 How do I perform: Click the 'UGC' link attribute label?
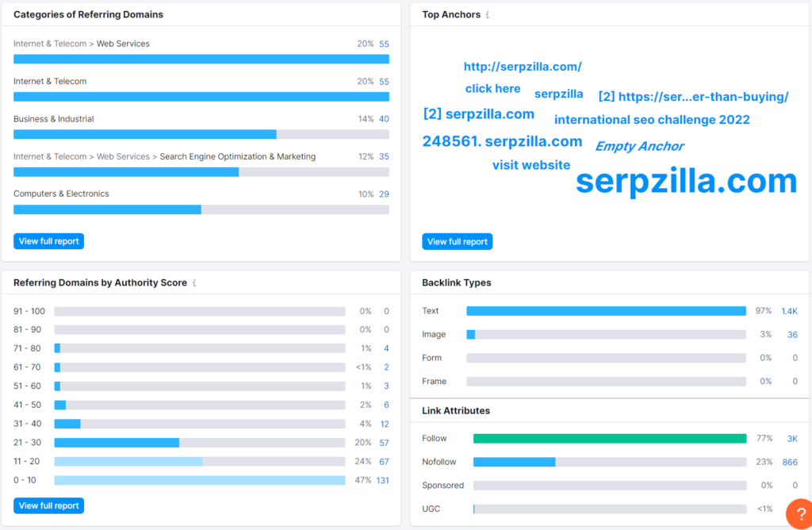pos(431,509)
